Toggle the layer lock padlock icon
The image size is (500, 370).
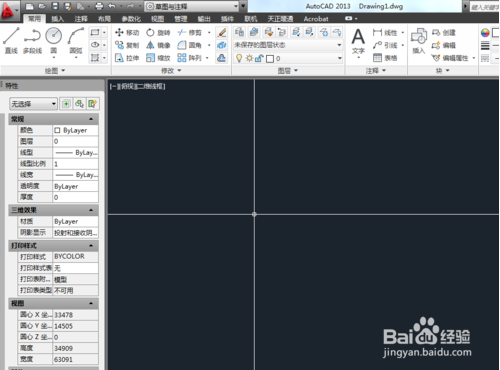pos(259,59)
